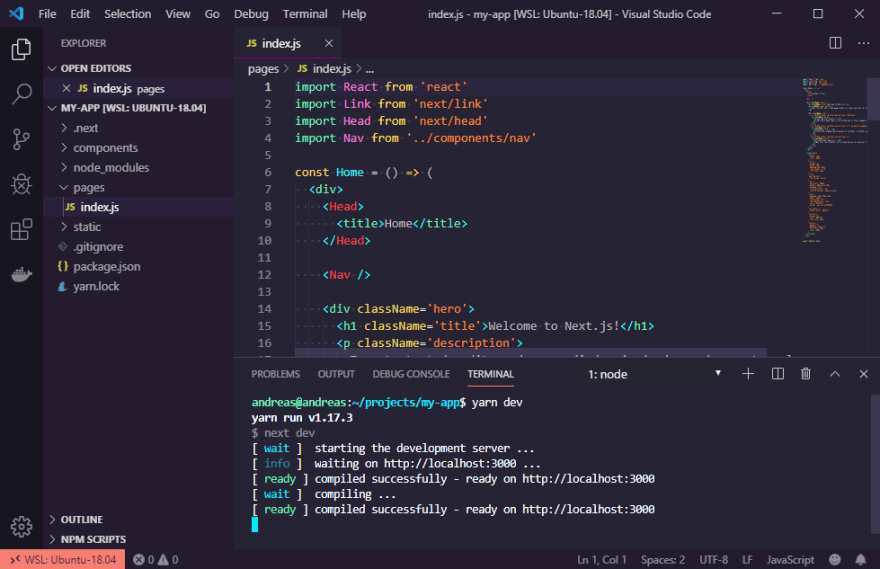Open the Help menu
880x569 pixels.
[354, 14]
